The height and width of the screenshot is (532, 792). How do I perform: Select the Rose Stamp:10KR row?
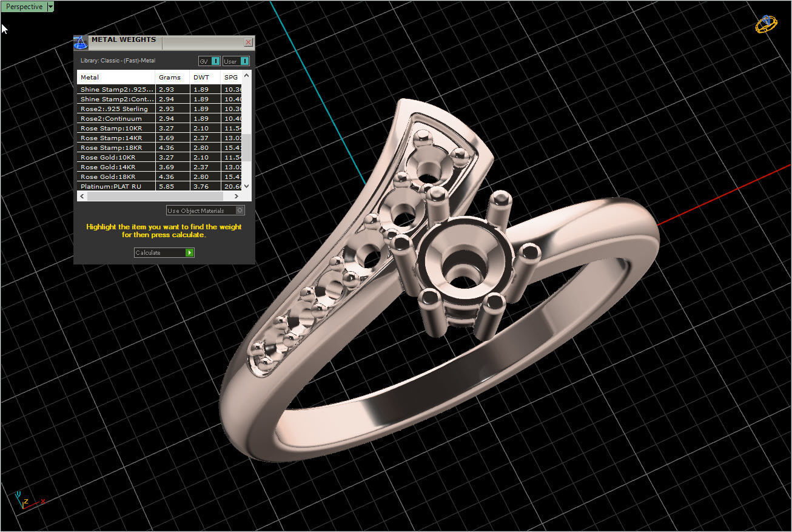160,128
